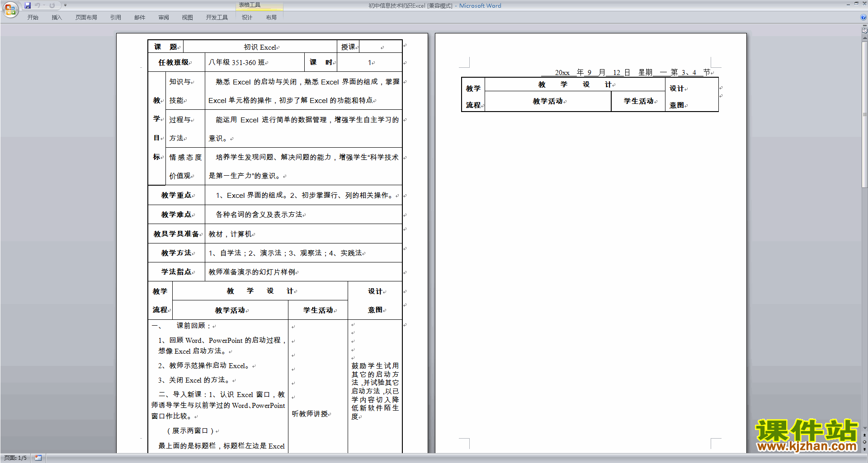868x463 pixels.
Task: Click the split-window handle above ruler icon
Action: [x=864, y=26]
